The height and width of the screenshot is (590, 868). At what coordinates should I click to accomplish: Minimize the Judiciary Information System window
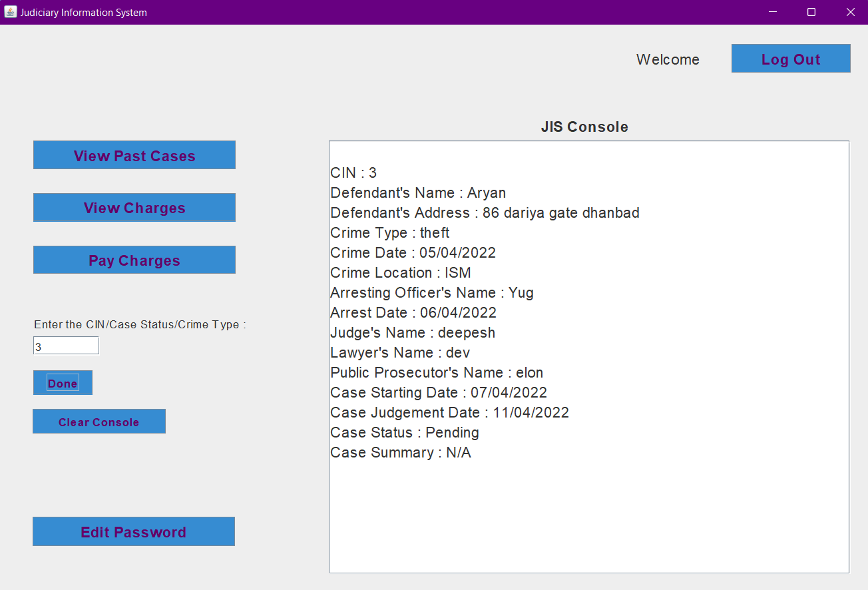click(773, 12)
